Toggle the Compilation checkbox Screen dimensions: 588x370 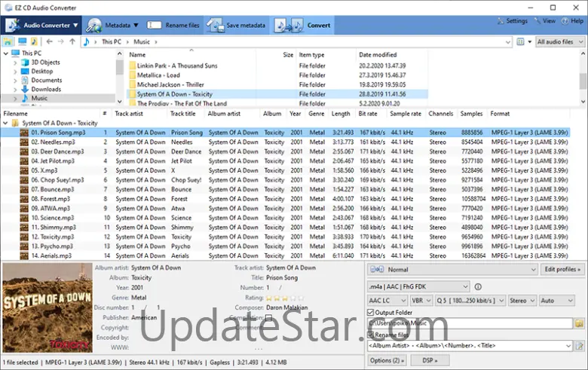268,318
